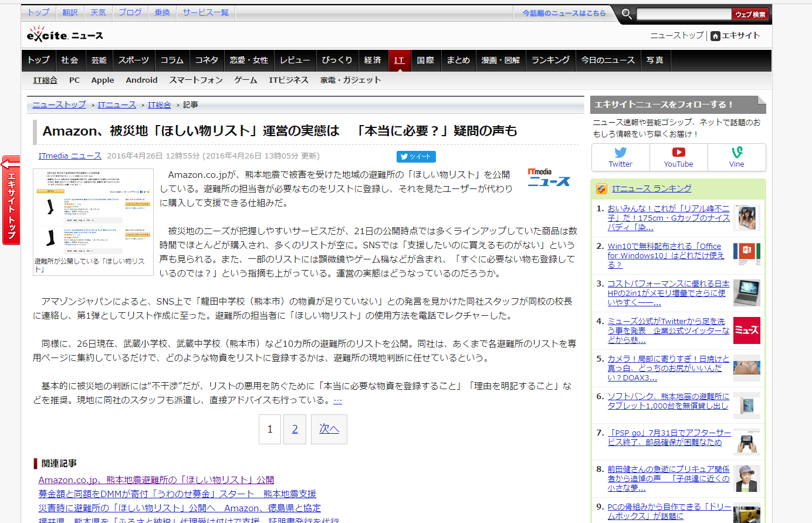Click IT総合 breadcrumb link
This screenshot has width=812, height=523.
(159, 104)
